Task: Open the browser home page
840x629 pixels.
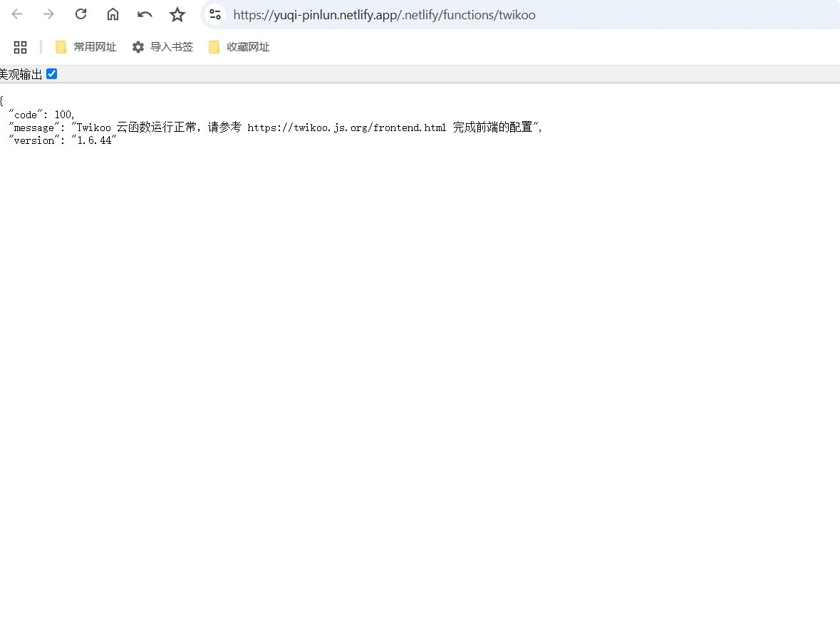Action: pyautogui.click(x=113, y=14)
